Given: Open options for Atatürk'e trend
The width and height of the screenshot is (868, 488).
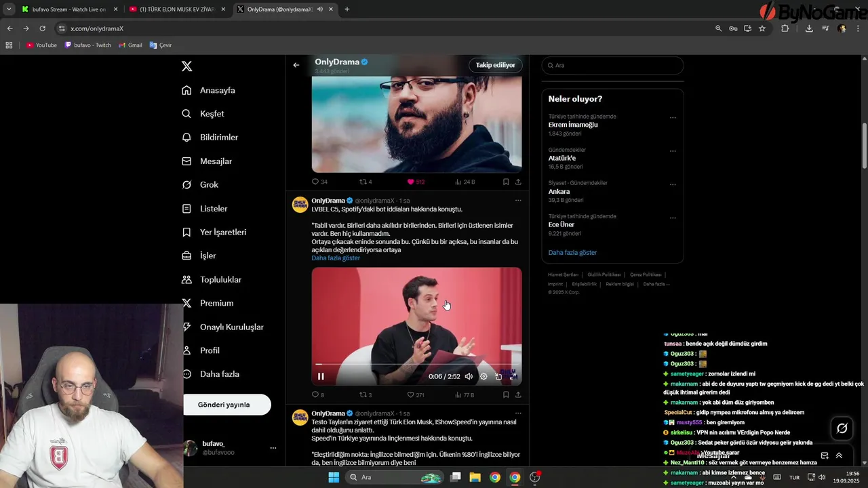Looking at the screenshot, I should tap(673, 150).
